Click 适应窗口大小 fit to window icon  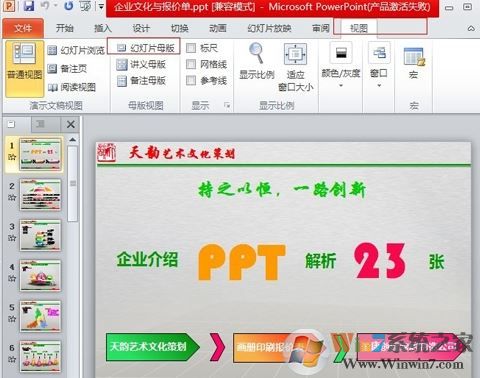tap(295, 53)
